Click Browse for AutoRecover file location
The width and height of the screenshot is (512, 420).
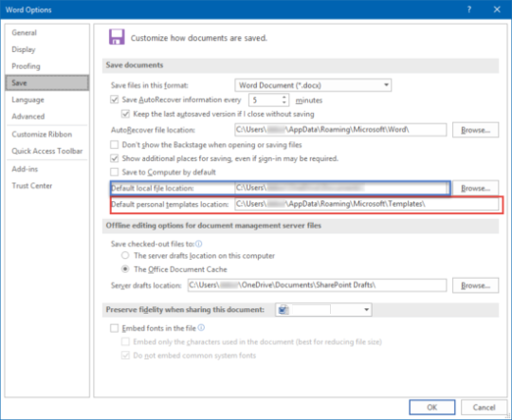tap(475, 130)
